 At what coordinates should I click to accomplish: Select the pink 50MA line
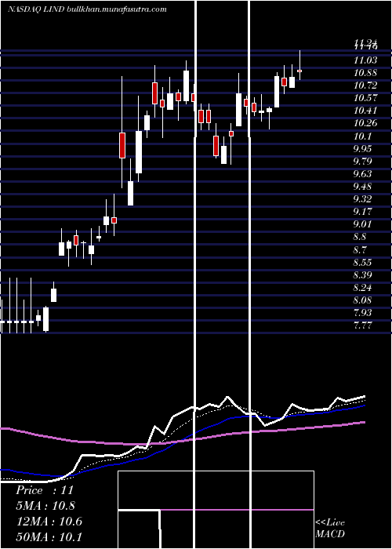[182, 441]
